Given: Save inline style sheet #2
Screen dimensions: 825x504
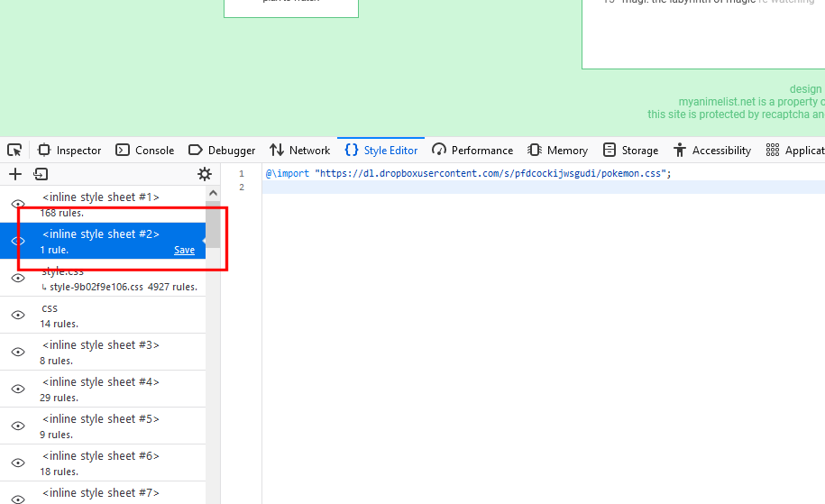Looking at the screenshot, I should click(184, 250).
